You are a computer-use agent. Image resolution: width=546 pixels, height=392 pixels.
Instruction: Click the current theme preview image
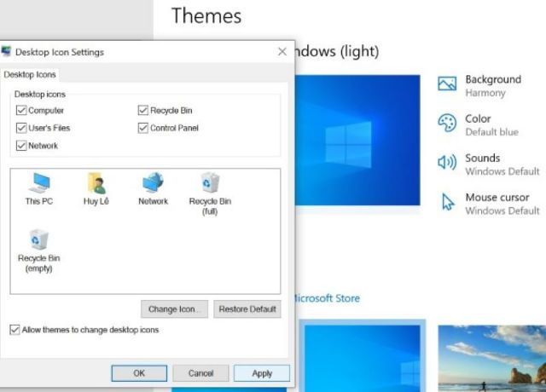(357, 140)
